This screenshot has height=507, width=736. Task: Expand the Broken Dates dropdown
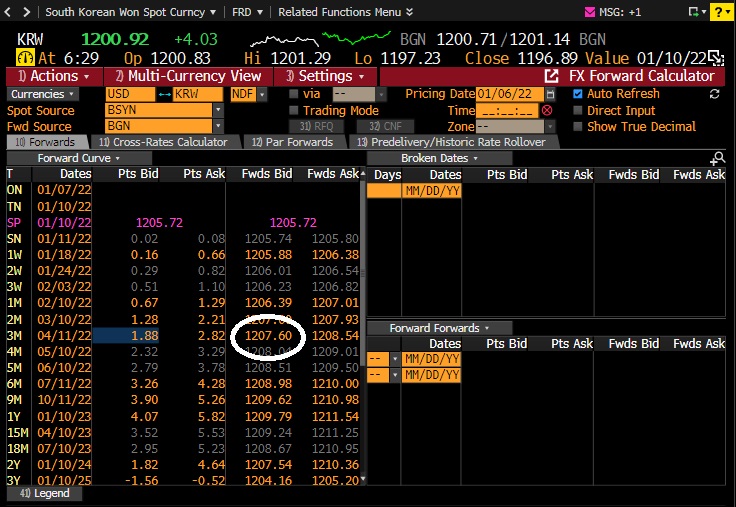pos(439,158)
